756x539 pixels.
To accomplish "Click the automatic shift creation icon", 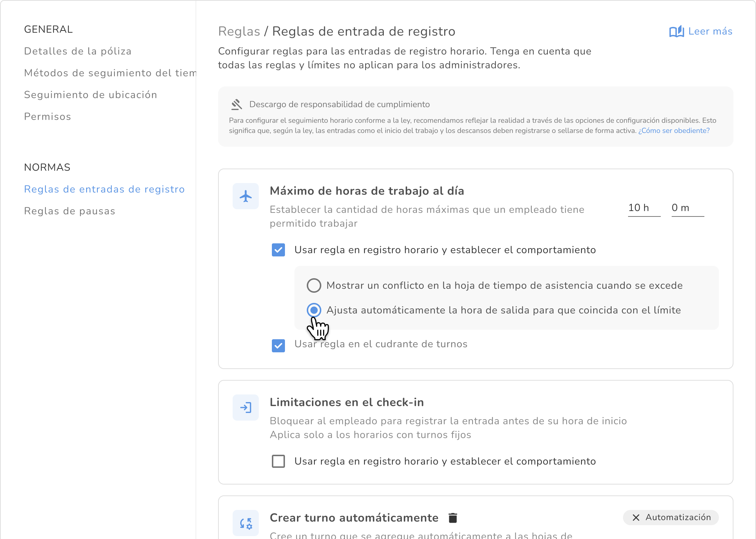I will (246, 523).
